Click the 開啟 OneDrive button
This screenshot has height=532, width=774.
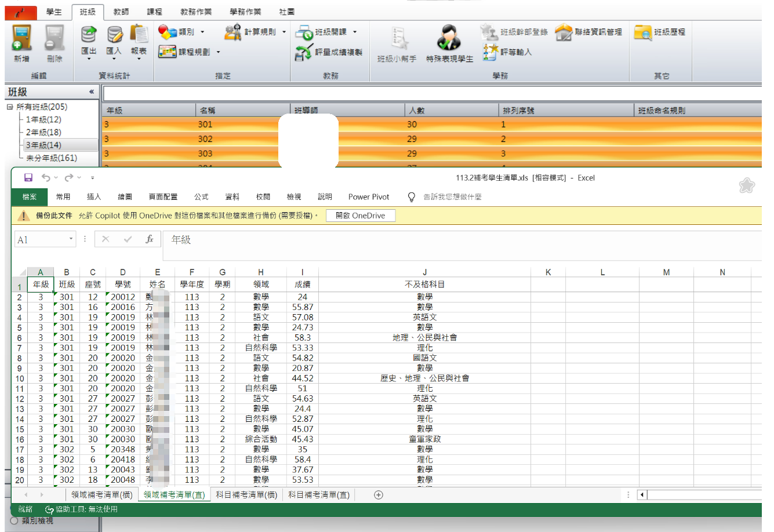pyautogui.click(x=361, y=216)
